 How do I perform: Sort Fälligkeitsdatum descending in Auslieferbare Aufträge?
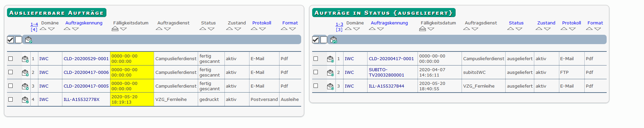point(123,29)
